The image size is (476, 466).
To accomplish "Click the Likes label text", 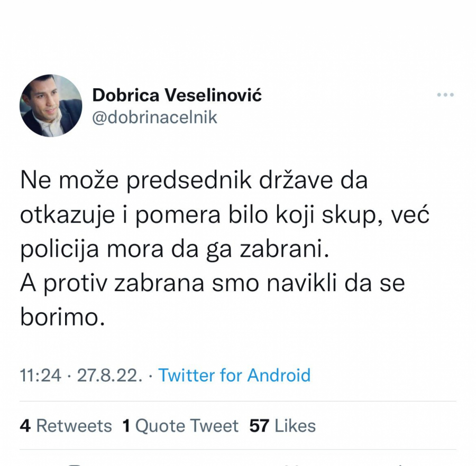I will pos(294,425).
